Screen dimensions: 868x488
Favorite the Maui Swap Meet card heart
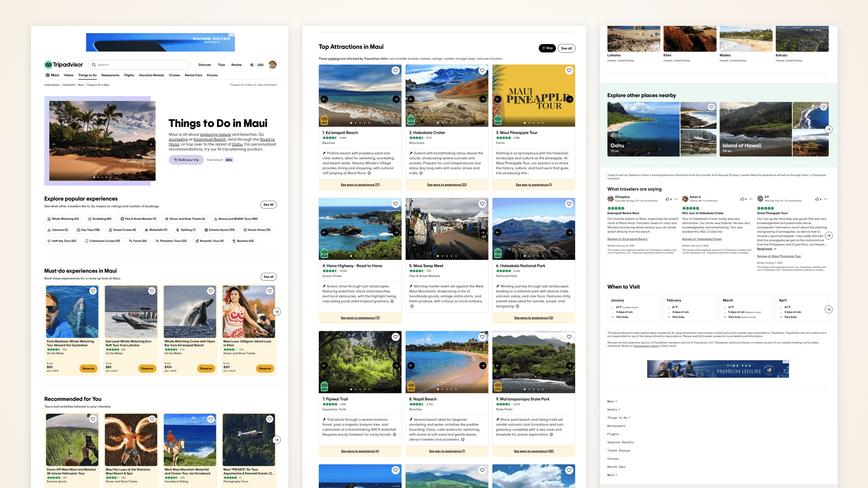click(482, 204)
